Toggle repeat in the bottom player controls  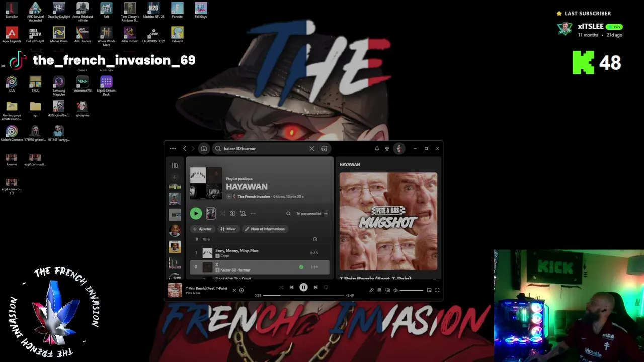326,287
